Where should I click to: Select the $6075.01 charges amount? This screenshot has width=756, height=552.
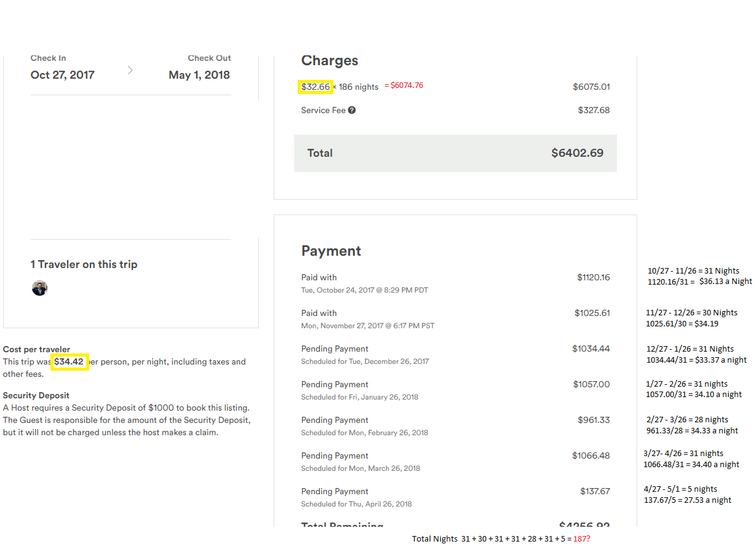tap(591, 87)
